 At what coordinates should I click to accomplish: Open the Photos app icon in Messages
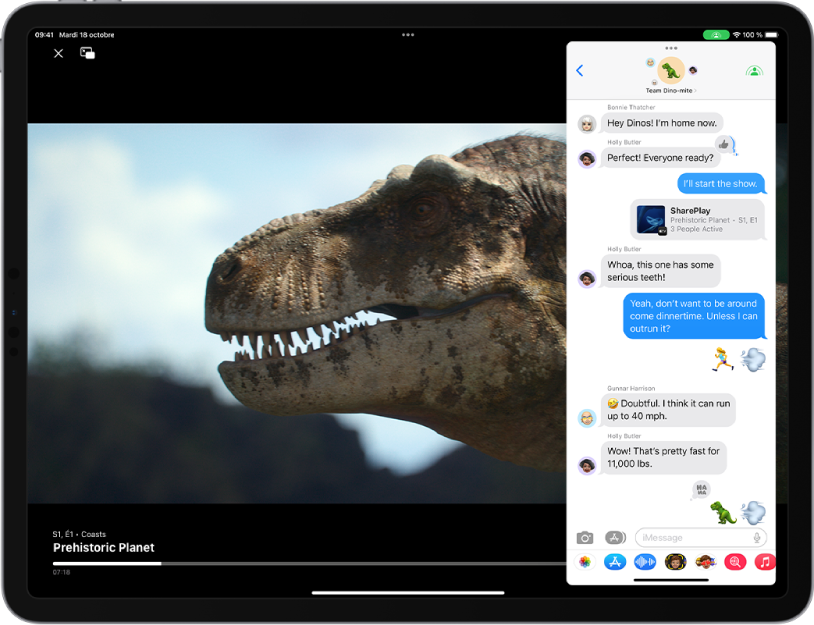coord(585,562)
